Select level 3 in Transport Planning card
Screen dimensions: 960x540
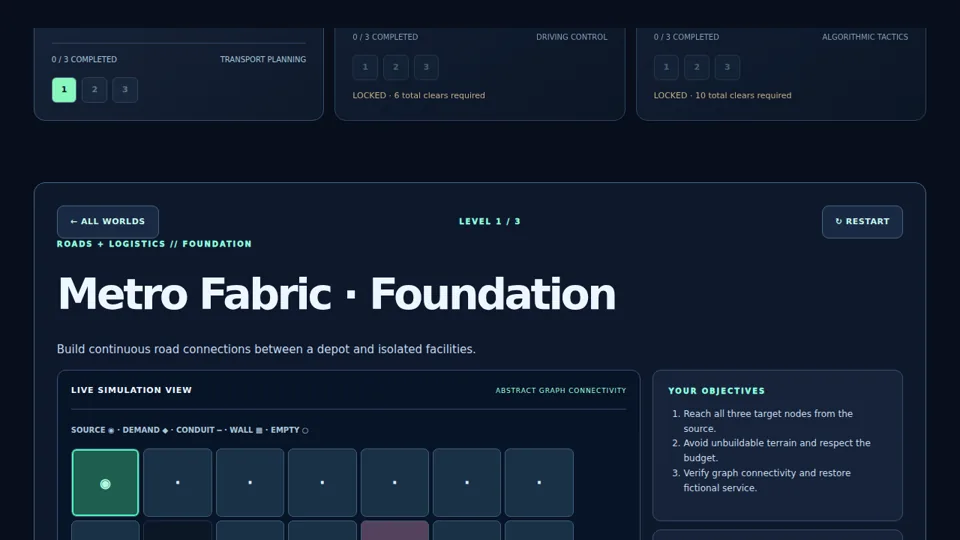tap(125, 89)
